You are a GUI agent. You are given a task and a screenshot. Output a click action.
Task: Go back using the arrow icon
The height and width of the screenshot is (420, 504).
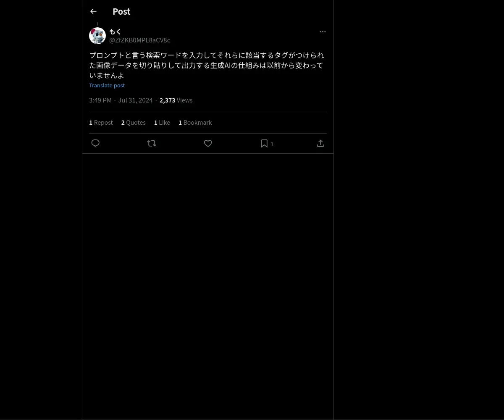click(x=93, y=11)
